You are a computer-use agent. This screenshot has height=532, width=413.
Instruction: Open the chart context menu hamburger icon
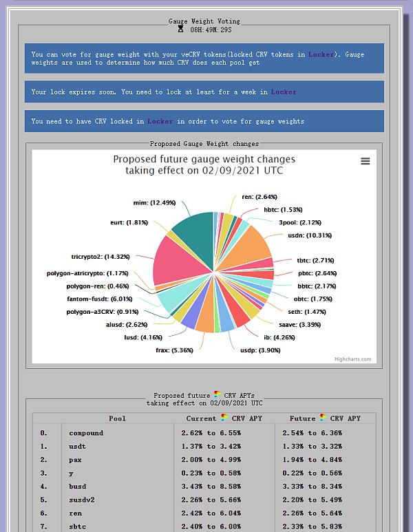(x=366, y=161)
